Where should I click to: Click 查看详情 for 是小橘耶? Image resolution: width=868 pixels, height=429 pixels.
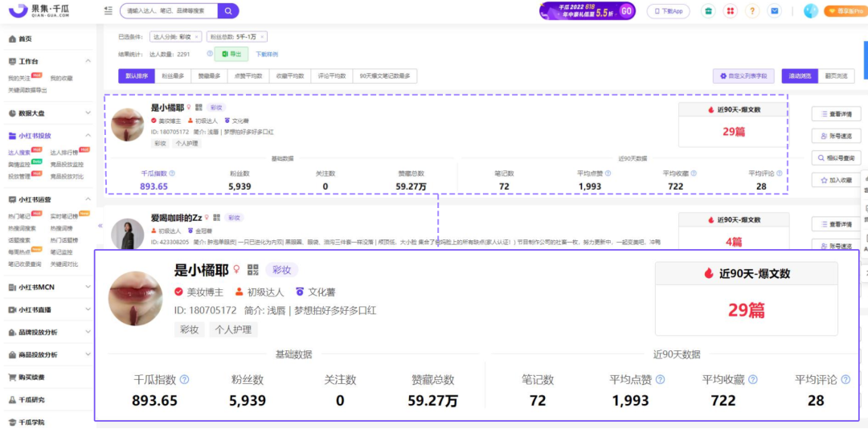pyautogui.click(x=836, y=114)
